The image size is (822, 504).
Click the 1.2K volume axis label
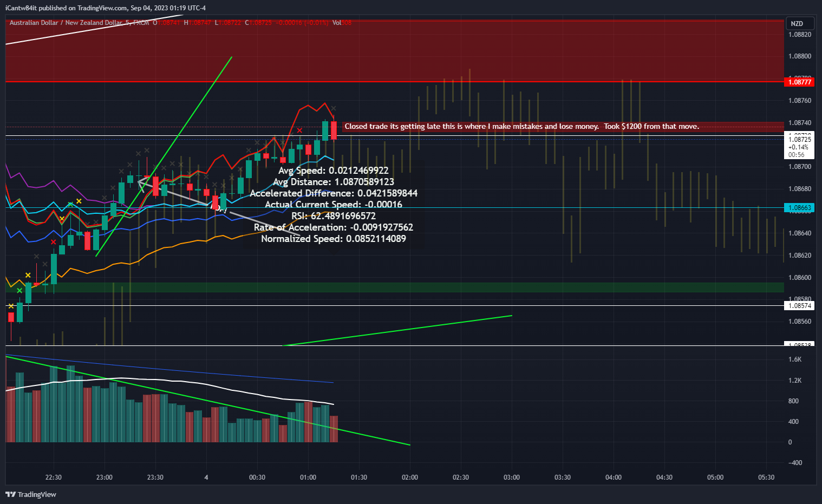795,381
